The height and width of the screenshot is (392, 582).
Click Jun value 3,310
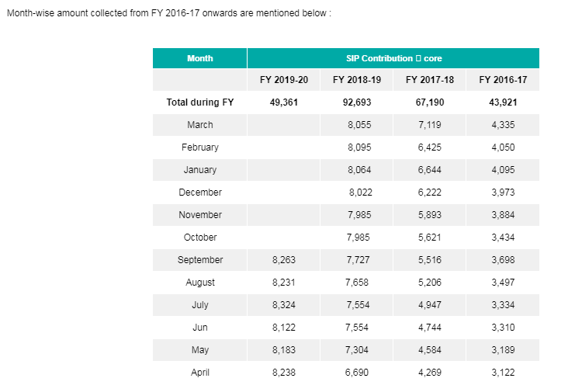coord(503,328)
